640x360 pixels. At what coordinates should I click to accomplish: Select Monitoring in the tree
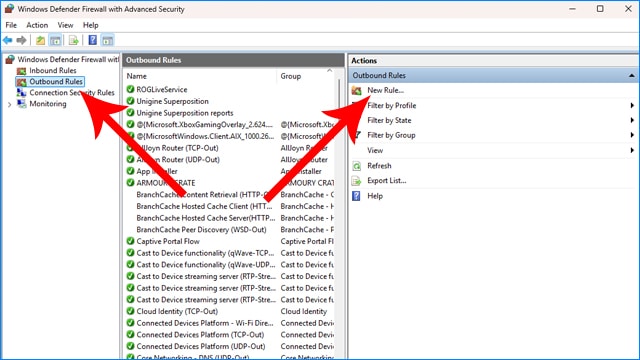[x=48, y=104]
